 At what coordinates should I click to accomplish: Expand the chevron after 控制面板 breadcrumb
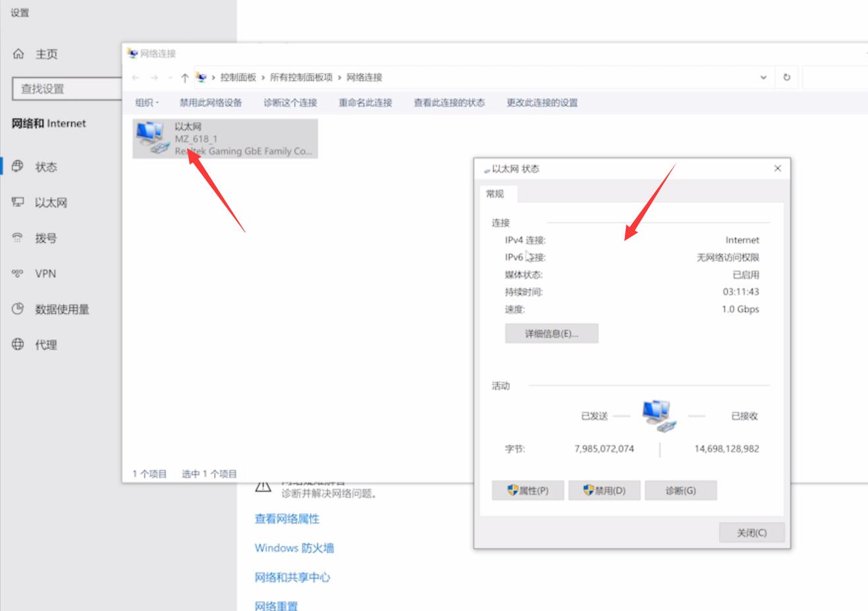tap(263, 77)
